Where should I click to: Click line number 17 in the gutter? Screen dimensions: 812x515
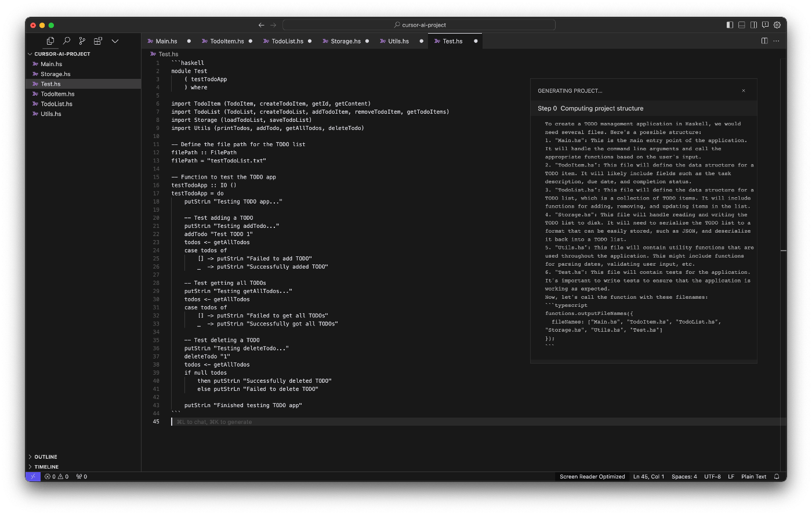coord(156,193)
